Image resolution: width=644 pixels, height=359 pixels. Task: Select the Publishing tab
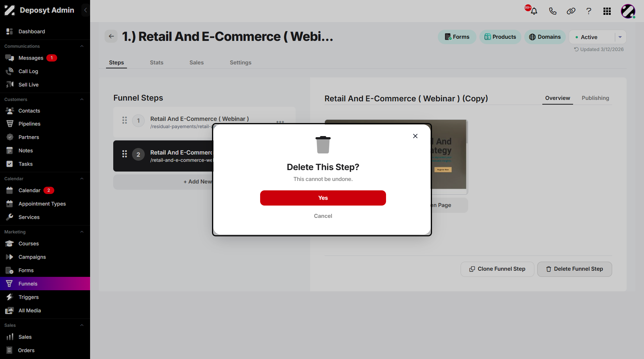coord(596,98)
